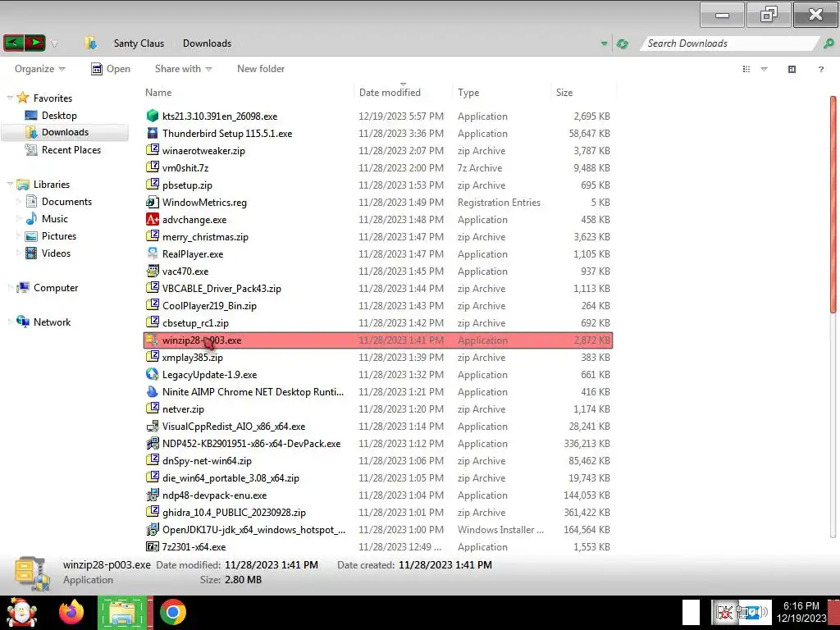Change the view with the view icon
The width and height of the screenshot is (840, 630).
point(746,69)
